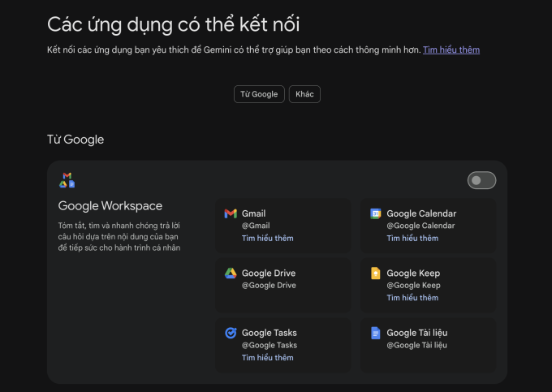Enable the Google Workspace toggle switch
This screenshot has width=552, height=392.
click(481, 180)
